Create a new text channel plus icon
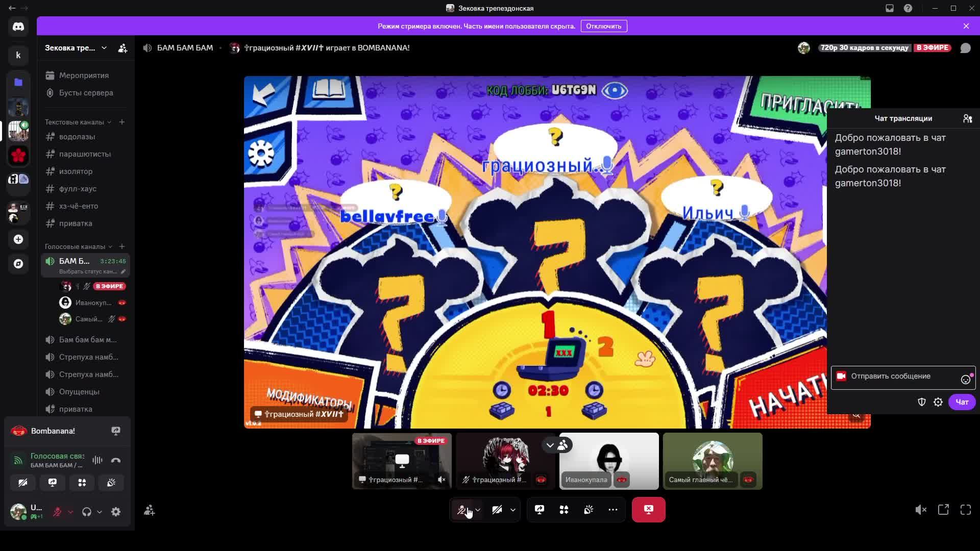The width and height of the screenshot is (980, 551). [122, 122]
